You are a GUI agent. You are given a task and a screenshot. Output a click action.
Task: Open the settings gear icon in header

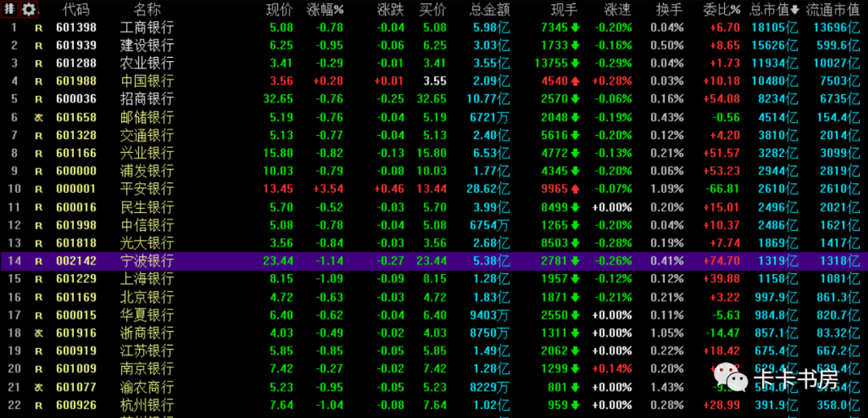click(29, 10)
